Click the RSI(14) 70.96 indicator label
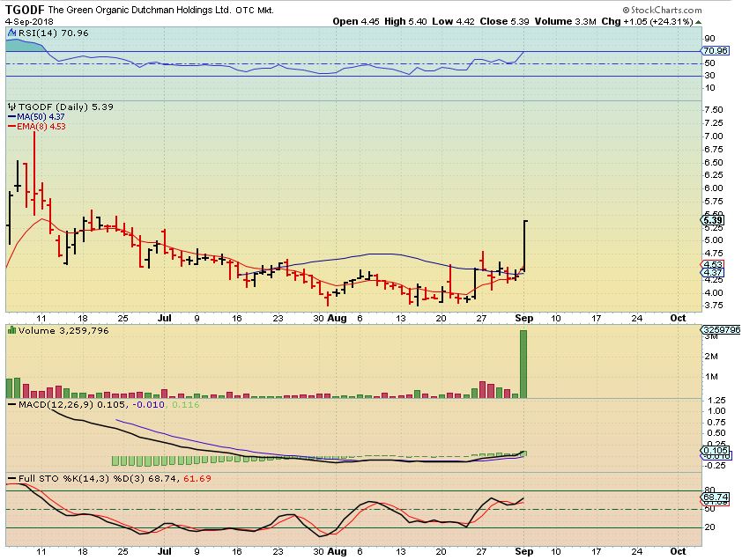This screenshot has height=560, width=742. tap(53, 33)
